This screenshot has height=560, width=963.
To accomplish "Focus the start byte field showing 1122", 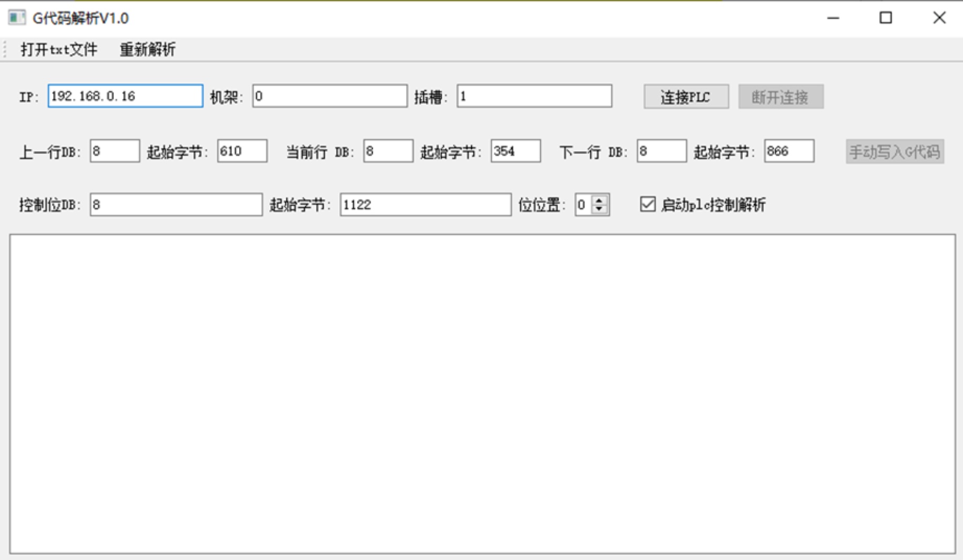I will click(425, 205).
